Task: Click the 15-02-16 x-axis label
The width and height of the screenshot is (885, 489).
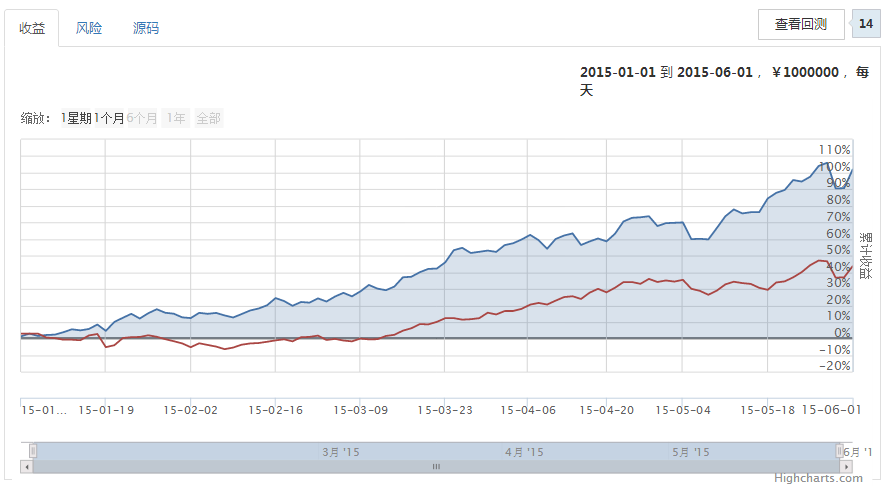Action: 275,411
